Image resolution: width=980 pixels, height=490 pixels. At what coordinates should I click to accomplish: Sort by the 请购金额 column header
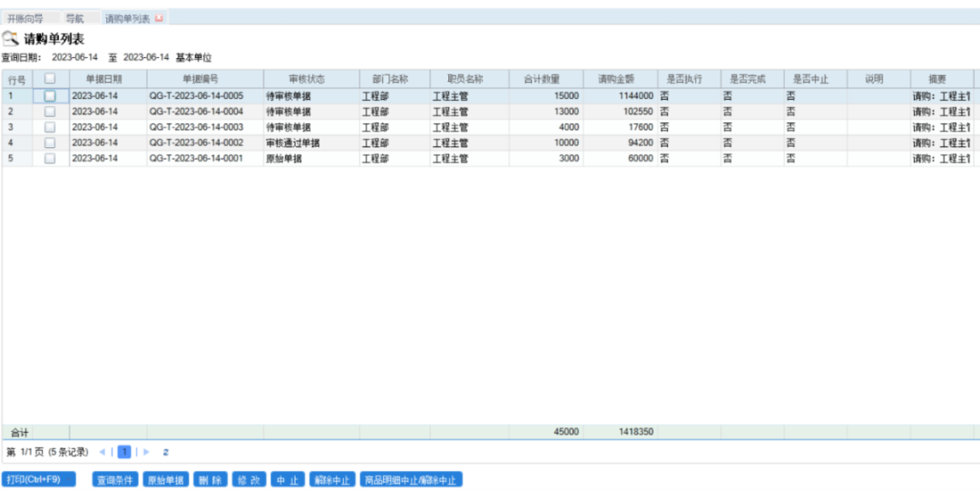[619, 79]
